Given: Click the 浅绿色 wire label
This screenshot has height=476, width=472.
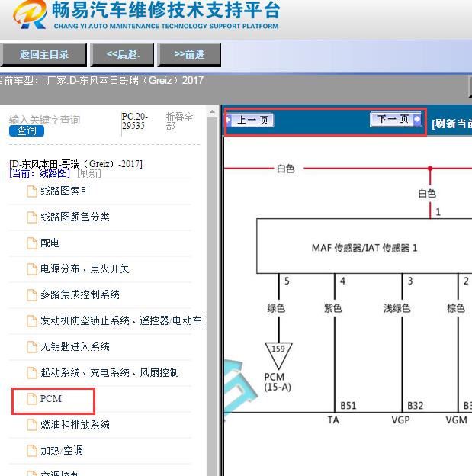Looking at the screenshot, I should click(397, 308).
